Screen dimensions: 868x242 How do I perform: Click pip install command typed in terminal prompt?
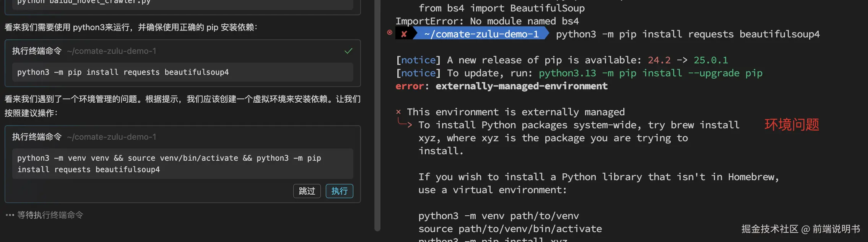click(688, 34)
